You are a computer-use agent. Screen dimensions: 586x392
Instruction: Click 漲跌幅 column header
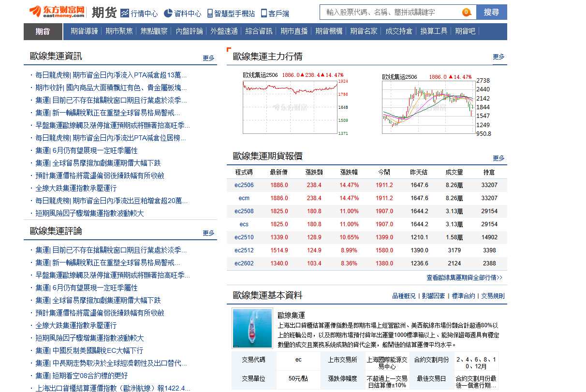point(349,172)
